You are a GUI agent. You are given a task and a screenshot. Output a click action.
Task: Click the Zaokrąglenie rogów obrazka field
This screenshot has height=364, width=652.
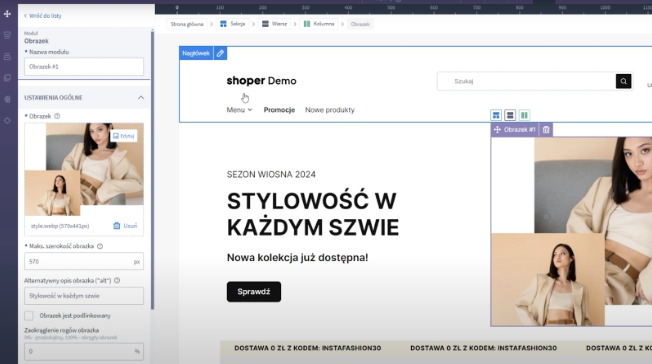click(84, 352)
